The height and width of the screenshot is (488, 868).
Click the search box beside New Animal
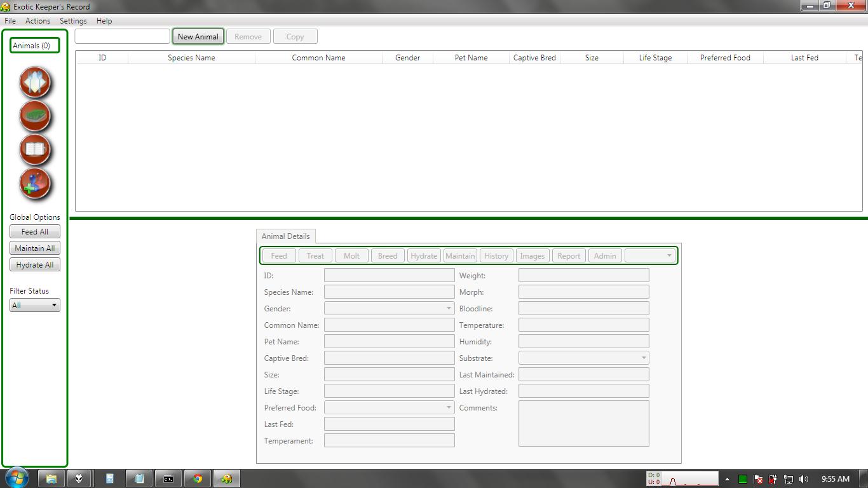pos(122,36)
